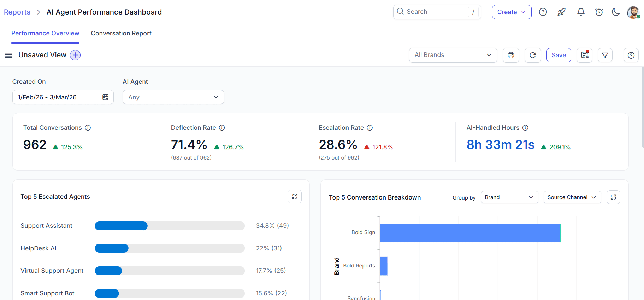Image resolution: width=644 pixels, height=300 pixels.
Task: Refresh the dashboard data
Action: 533,55
